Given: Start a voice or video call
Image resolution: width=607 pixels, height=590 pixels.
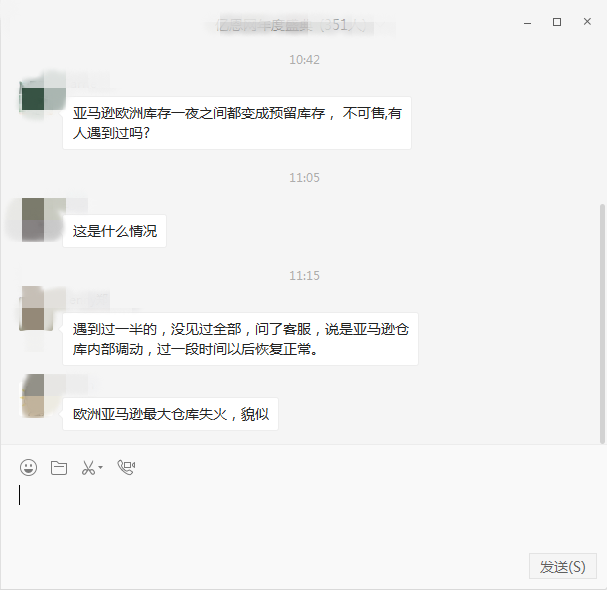Looking at the screenshot, I should coord(126,467).
